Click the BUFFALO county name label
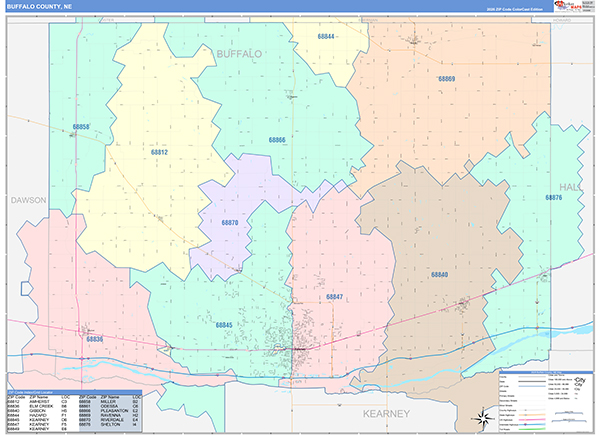Viewport: 600px width, 435px height. pyautogui.click(x=239, y=54)
